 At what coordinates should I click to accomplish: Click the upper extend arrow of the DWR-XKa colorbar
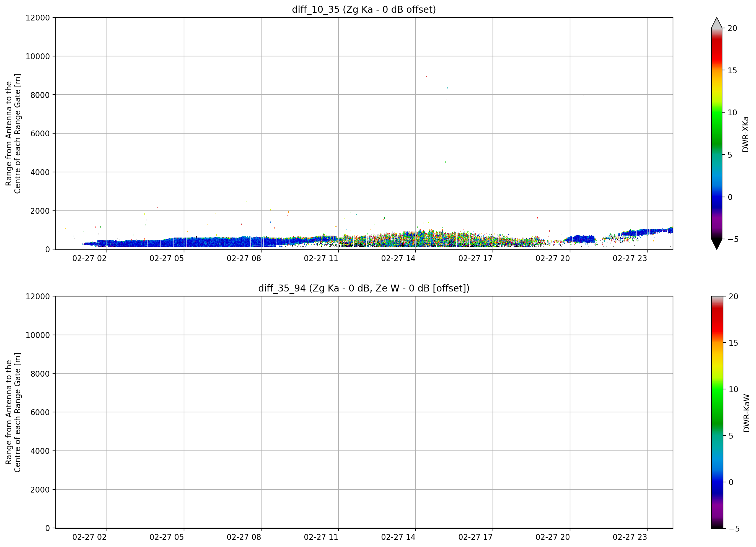[717, 23]
